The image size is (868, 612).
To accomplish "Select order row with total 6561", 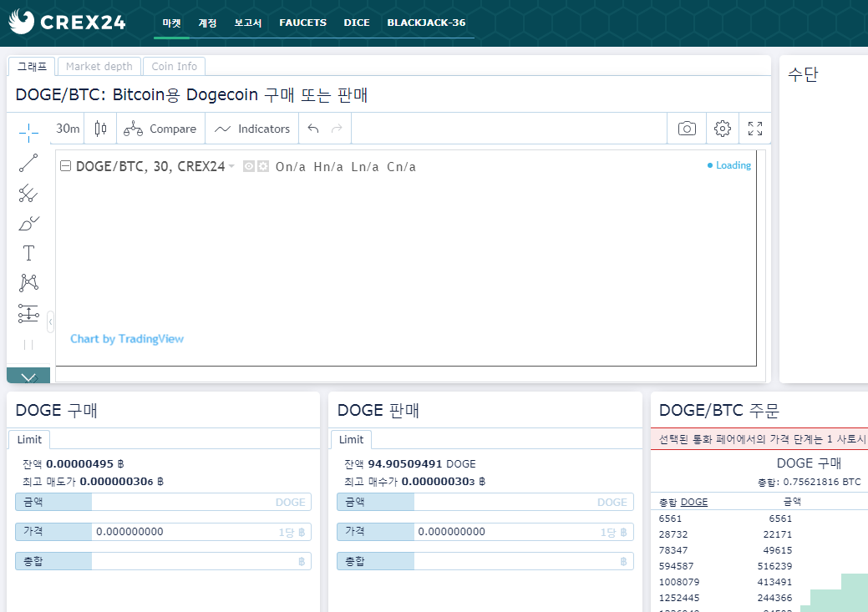I will click(x=759, y=518).
